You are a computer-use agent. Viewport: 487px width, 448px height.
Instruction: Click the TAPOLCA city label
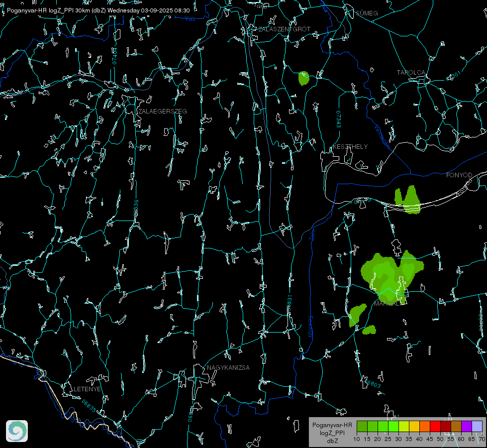click(411, 73)
